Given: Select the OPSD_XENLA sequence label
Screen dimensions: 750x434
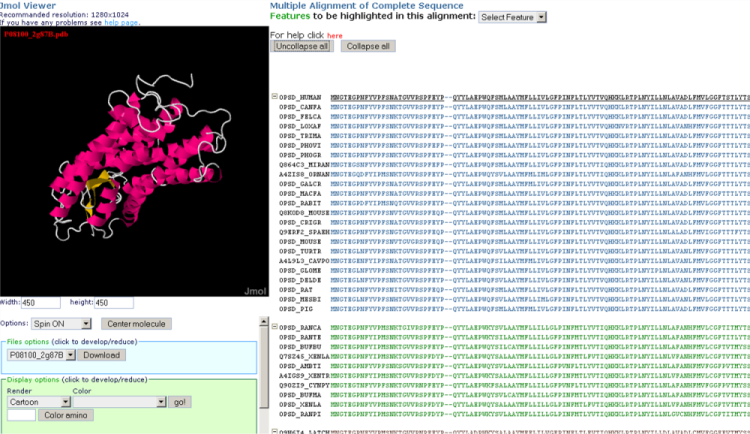Looking at the screenshot, I should 300,404.
